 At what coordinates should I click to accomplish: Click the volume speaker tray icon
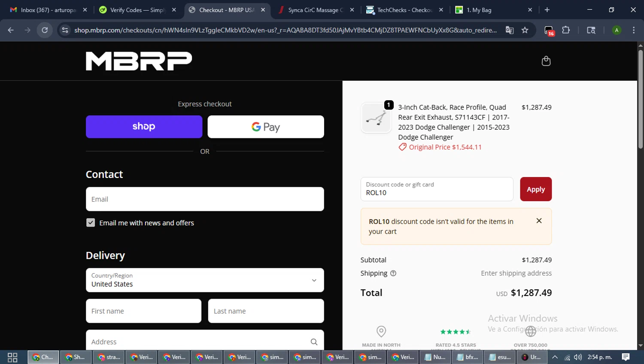(x=578, y=357)
